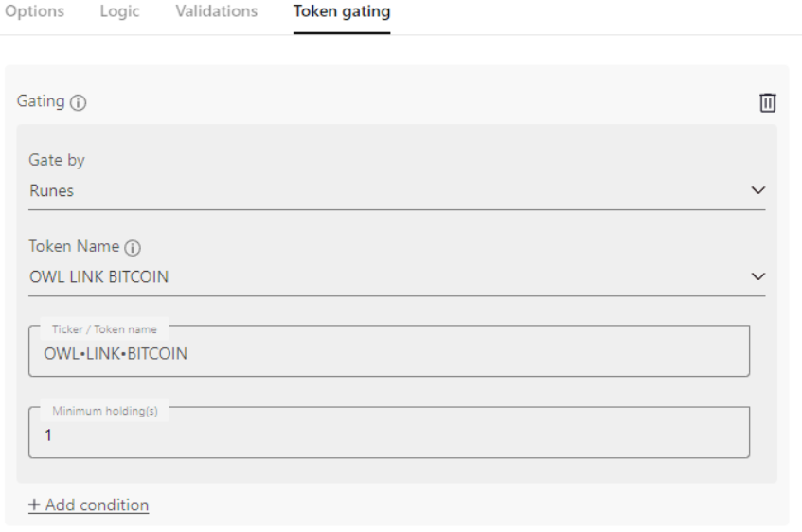Image resolution: width=802 pixels, height=532 pixels.
Task: Open the Logic tab
Action: tap(117, 12)
